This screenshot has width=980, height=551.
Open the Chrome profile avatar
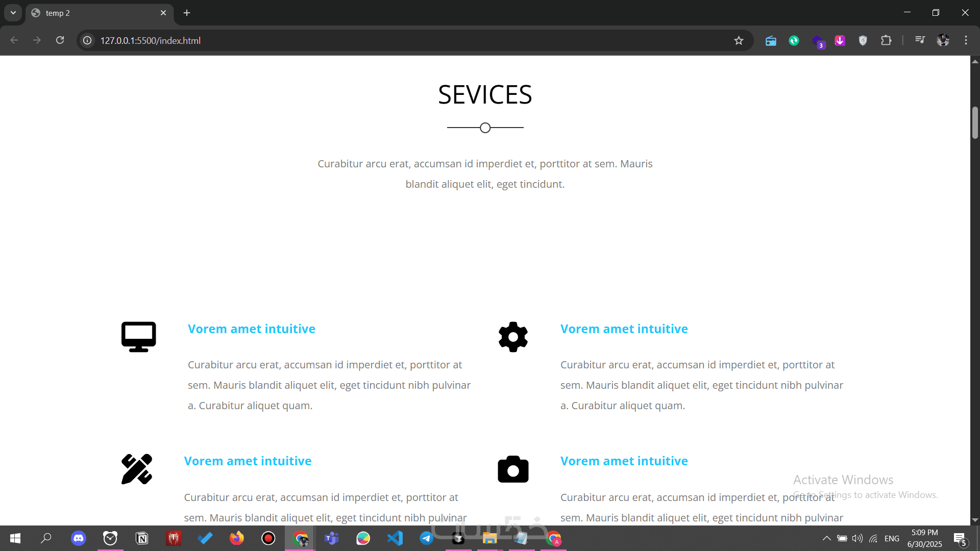[943, 40]
